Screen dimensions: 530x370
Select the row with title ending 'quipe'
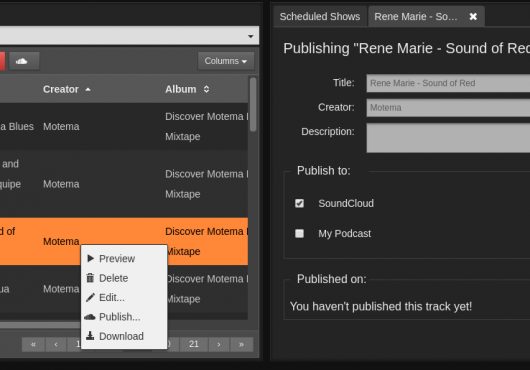124,184
